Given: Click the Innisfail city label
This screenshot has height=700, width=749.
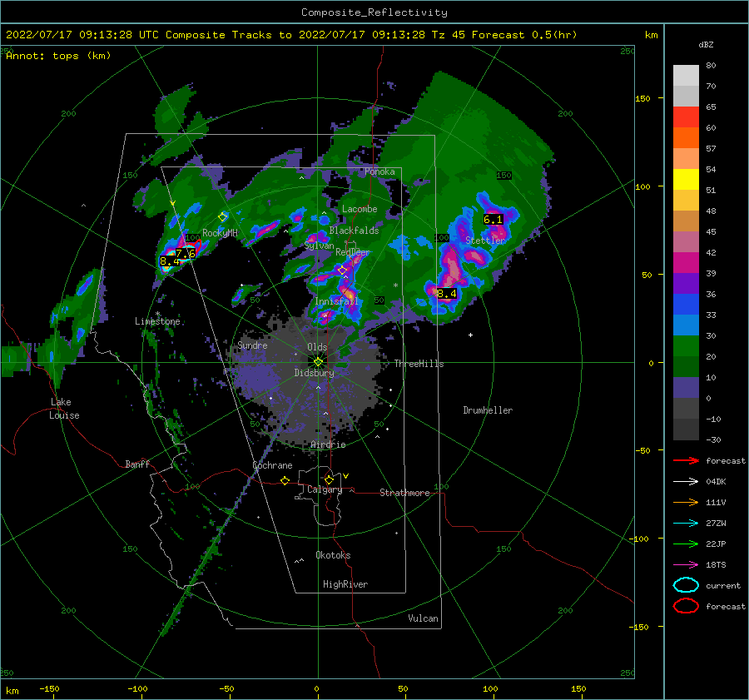Looking at the screenshot, I should pyautogui.click(x=336, y=301).
